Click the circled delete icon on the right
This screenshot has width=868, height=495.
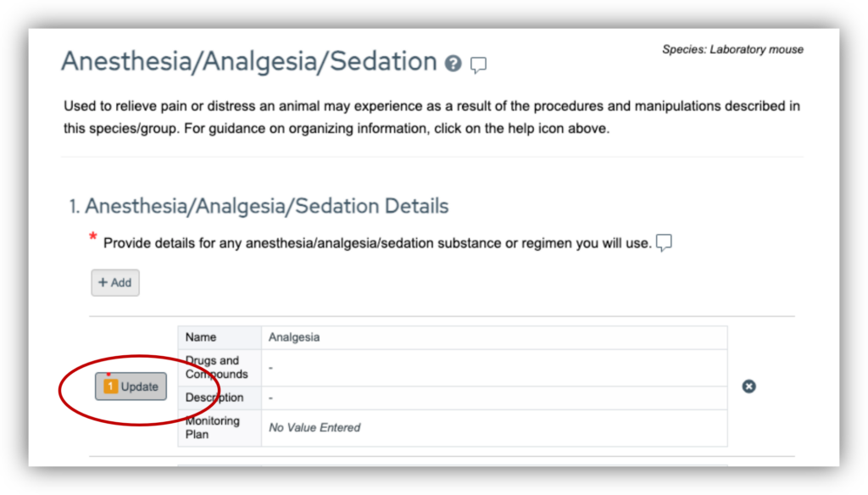749,386
